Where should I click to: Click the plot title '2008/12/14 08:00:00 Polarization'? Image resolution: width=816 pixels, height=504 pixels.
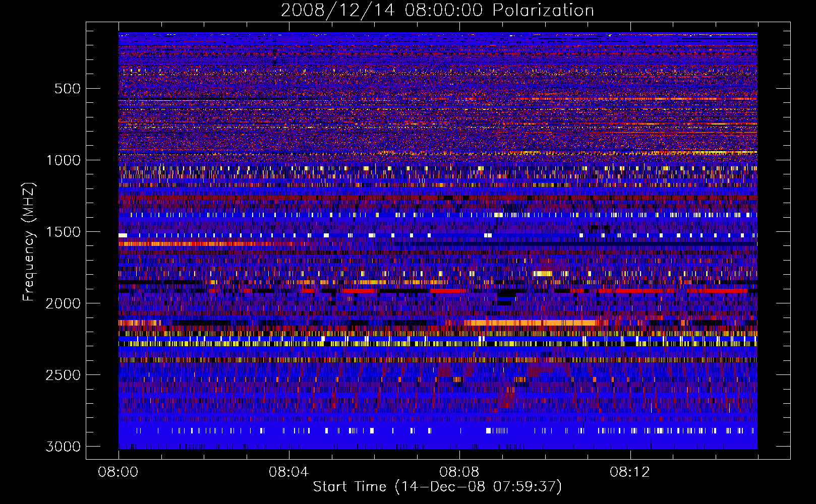[437, 10]
